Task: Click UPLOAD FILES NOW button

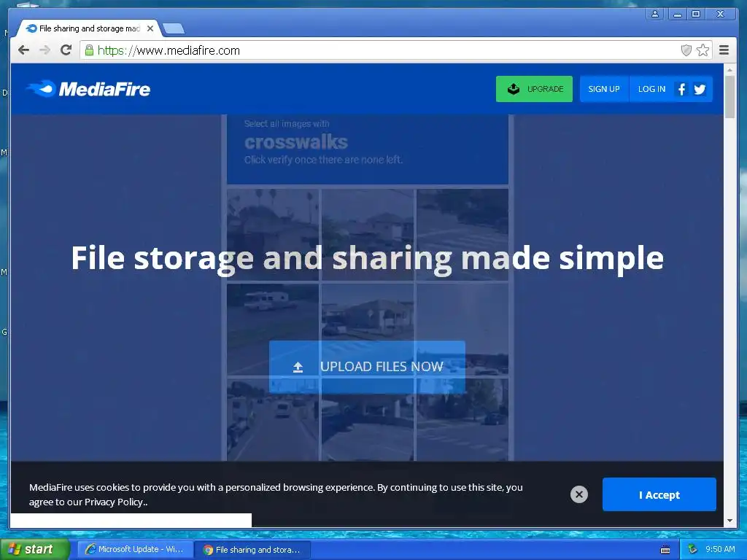Action: [x=367, y=367]
